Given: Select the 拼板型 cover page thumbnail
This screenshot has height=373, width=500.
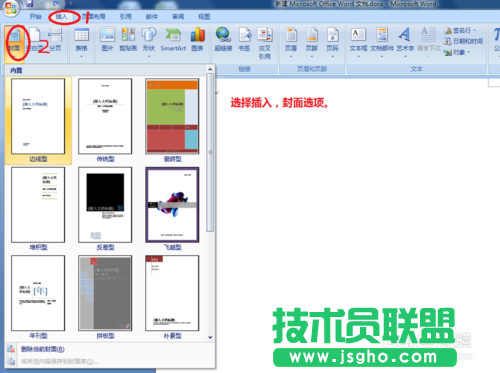Looking at the screenshot, I should click(x=105, y=293).
